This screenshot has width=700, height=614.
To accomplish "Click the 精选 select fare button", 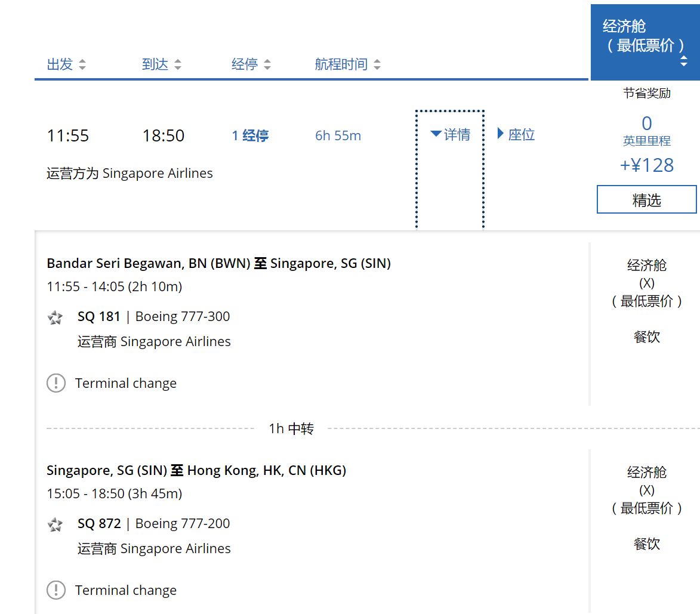I will pyautogui.click(x=646, y=199).
